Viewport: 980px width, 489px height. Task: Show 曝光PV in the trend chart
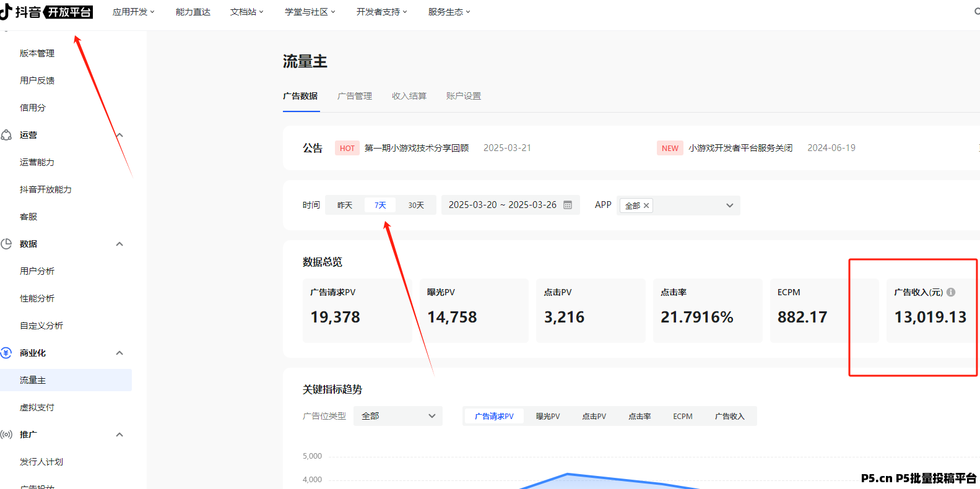click(548, 416)
